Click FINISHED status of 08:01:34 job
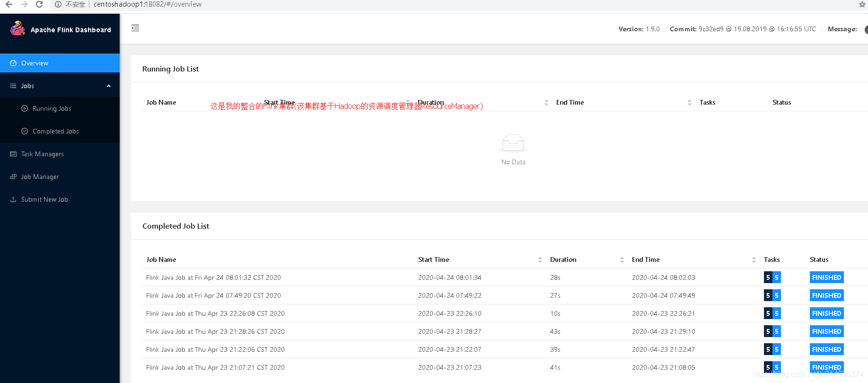 pyautogui.click(x=826, y=277)
